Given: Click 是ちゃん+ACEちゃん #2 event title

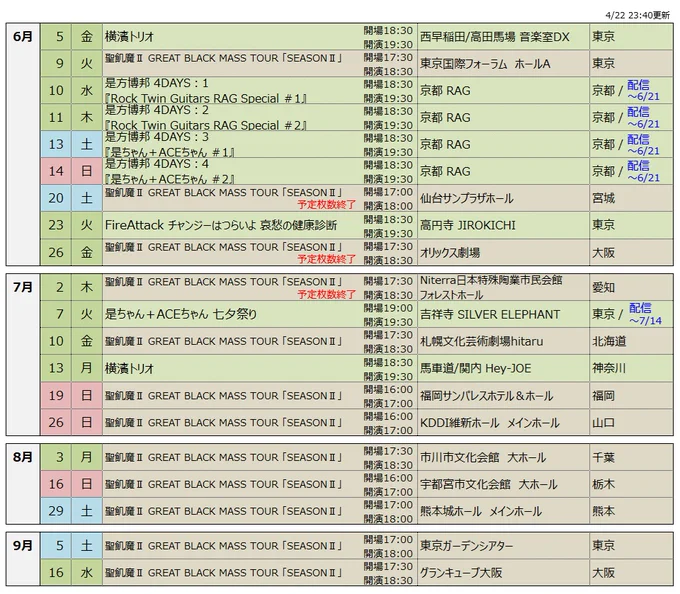Looking at the screenshot, I should (x=170, y=179).
